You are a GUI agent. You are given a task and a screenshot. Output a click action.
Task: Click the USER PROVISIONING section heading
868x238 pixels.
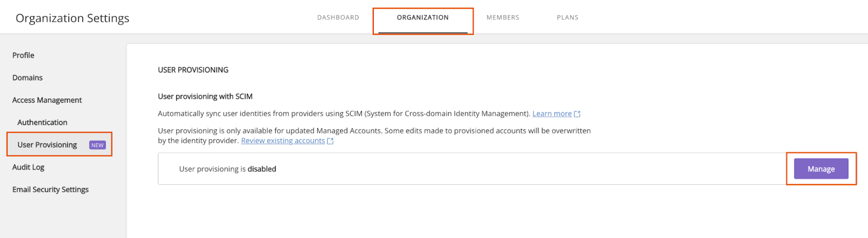(193, 70)
